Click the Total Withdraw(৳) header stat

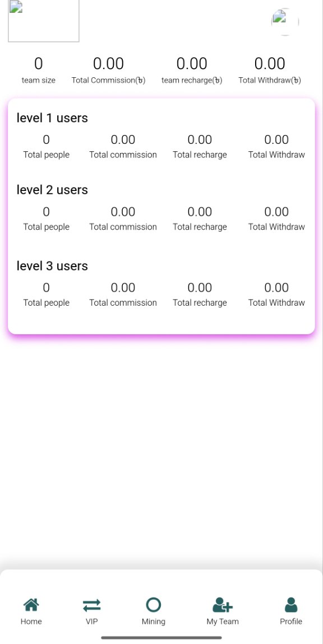270,70
